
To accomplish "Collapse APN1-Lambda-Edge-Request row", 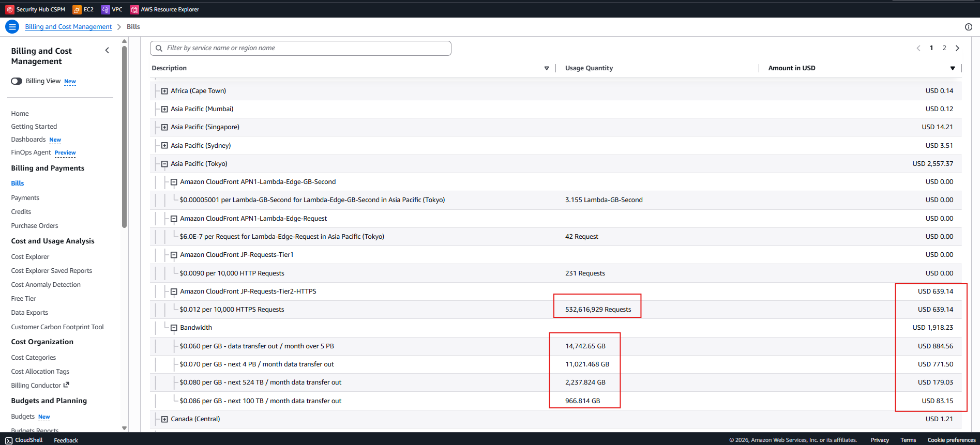I will tap(174, 219).
